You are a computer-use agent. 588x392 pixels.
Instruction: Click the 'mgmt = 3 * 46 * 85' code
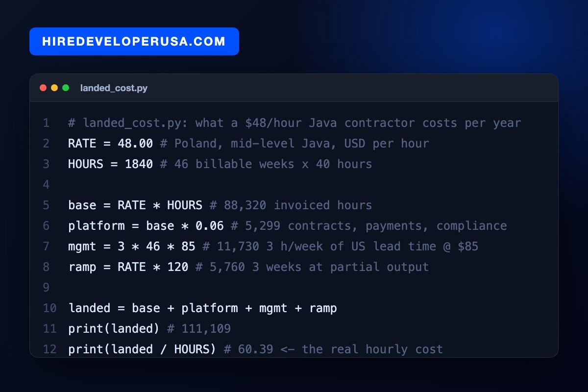coord(132,246)
